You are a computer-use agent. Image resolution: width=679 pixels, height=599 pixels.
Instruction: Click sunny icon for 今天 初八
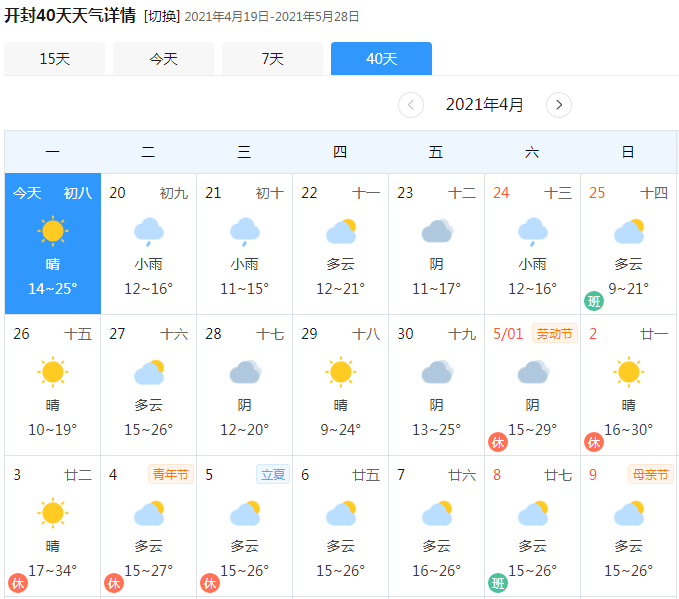tap(53, 231)
